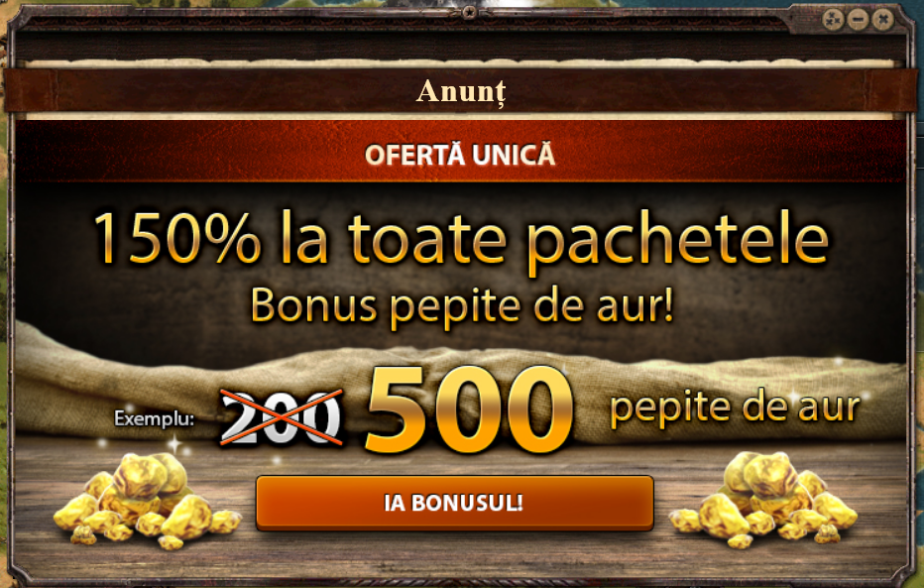Click the Exemplu: label
Screen dimensions: 924x588
[x=154, y=418]
